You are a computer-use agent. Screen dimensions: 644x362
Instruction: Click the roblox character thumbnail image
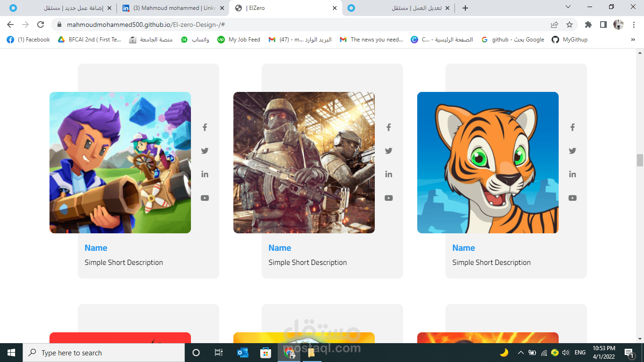120,163
